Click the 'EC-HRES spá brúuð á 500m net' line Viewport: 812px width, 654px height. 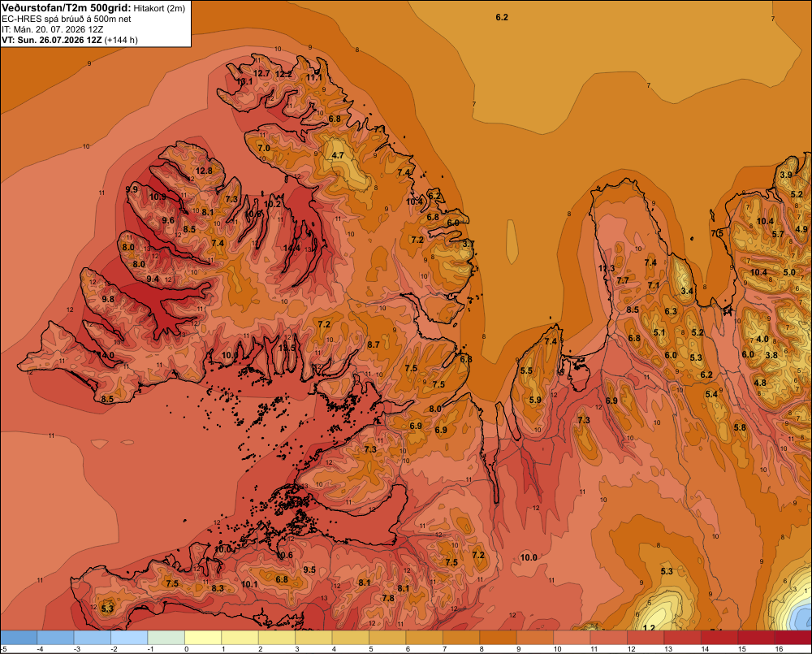67,19
